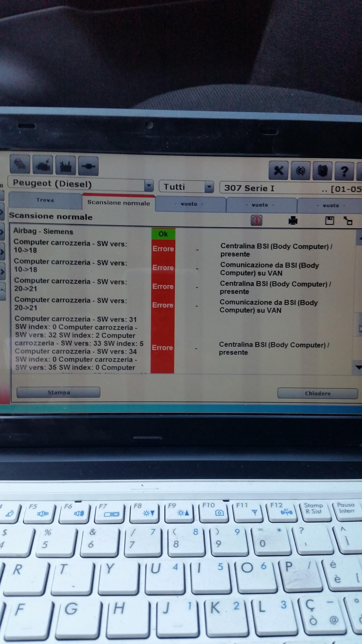Click first Comunicazione da BSI su VAN text

(x=269, y=269)
